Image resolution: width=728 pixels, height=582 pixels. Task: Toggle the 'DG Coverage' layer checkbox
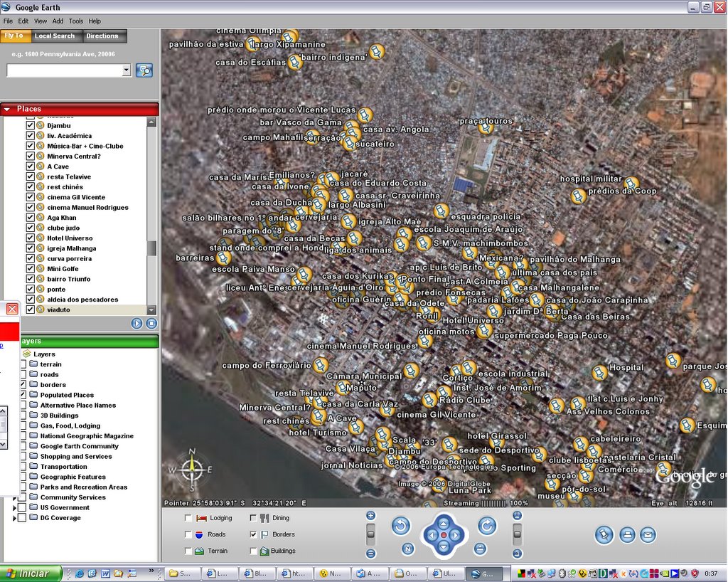(x=22, y=517)
